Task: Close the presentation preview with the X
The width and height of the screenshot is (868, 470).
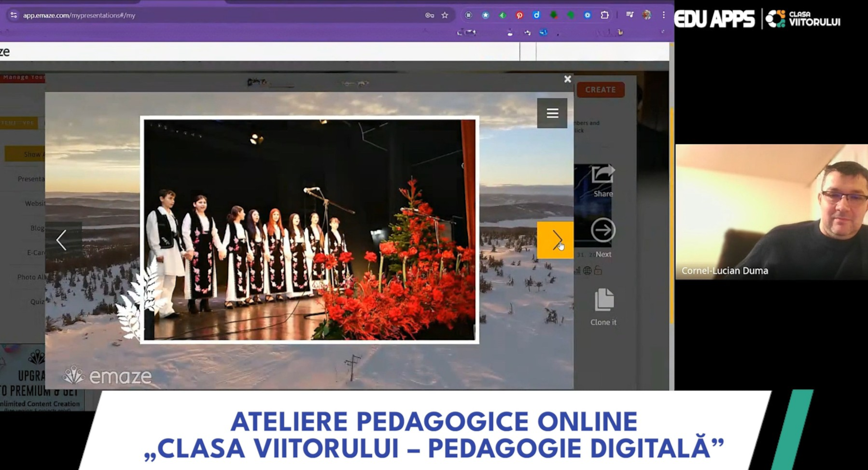Action: [568, 79]
